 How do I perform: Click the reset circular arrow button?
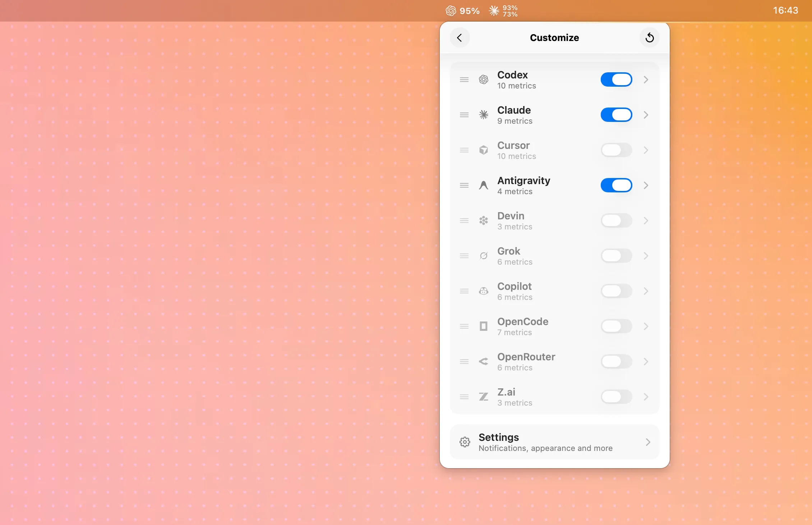click(649, 38)
